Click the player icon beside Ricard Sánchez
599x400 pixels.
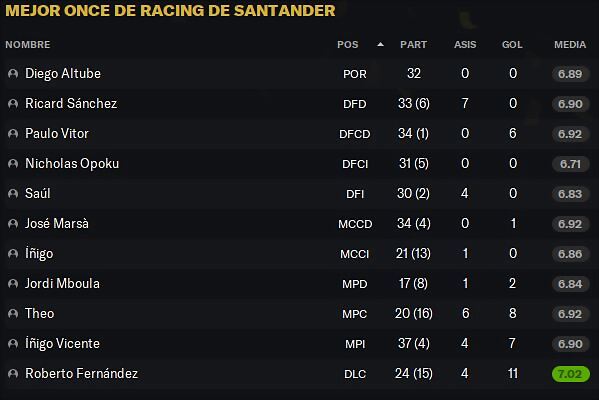pyautogui.click(x=13, y=104)
